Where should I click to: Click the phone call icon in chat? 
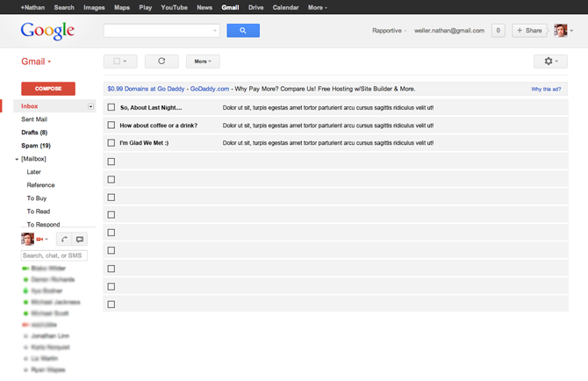64,239
